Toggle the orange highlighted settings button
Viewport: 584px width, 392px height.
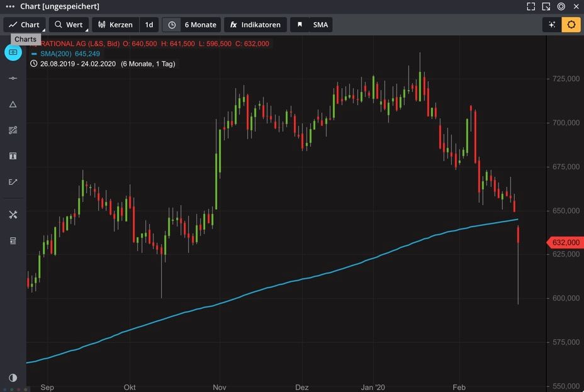(571, 25)
